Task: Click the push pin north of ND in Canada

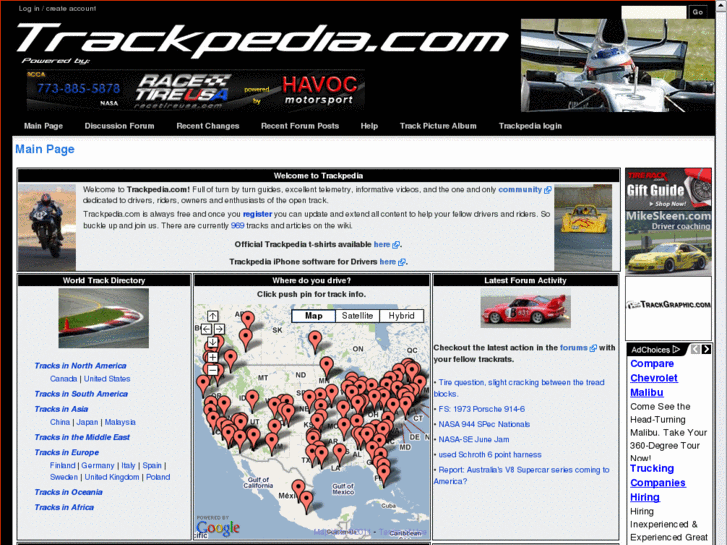Action: [x=315, y=340]
